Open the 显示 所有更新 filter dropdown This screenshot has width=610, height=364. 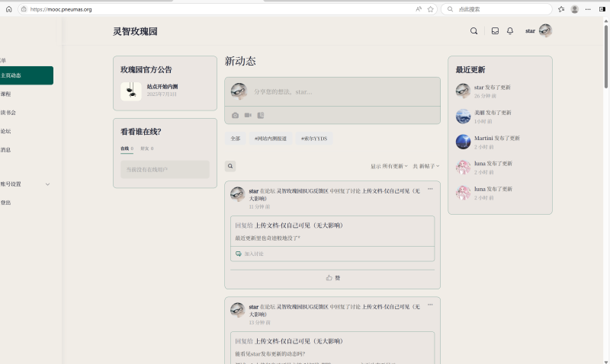point(389,166)
